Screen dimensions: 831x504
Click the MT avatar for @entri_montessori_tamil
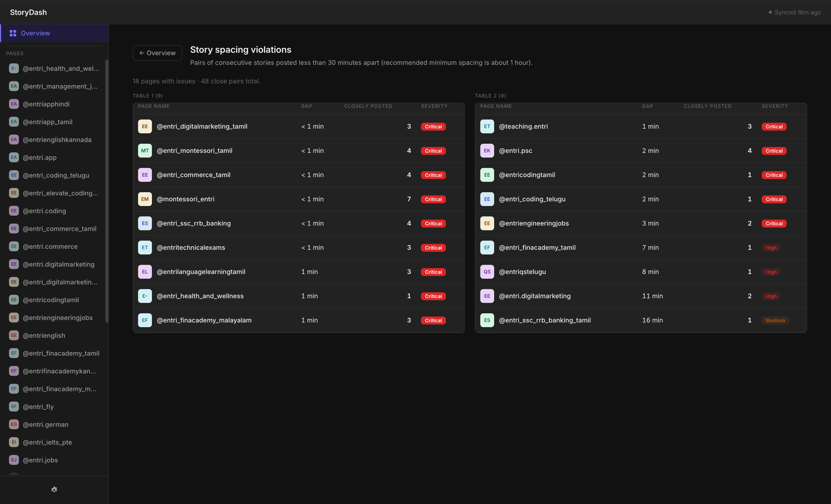pyautogui.click(x=145, y=151)
